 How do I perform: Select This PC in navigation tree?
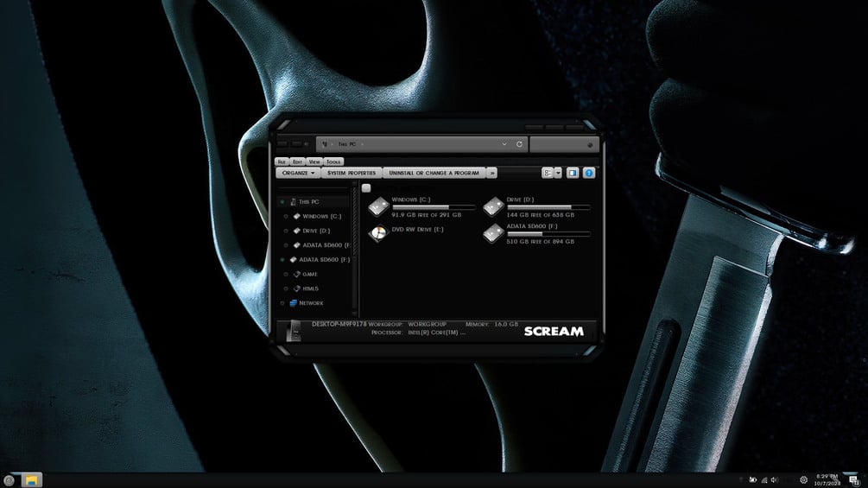tap(309, 202)
